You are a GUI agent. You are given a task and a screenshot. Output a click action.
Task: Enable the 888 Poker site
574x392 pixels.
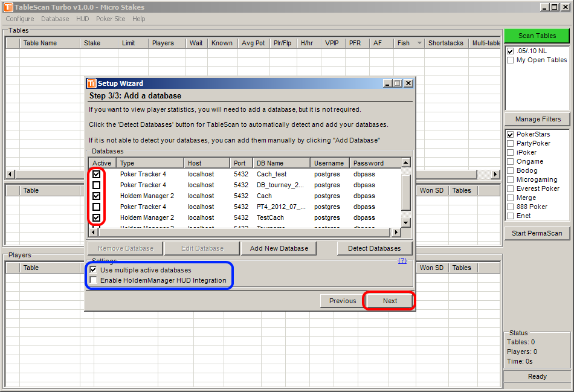(x=511, y=207)
